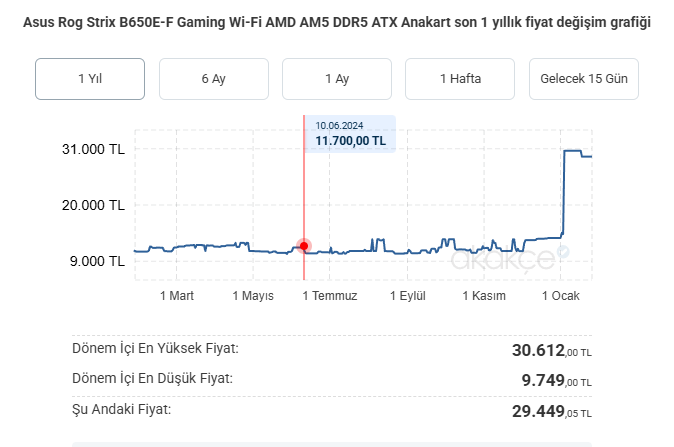Click the 1 Eylül axis label
Image resolution: width=674 pixels, height=447 pixels.
pos(407,296)
